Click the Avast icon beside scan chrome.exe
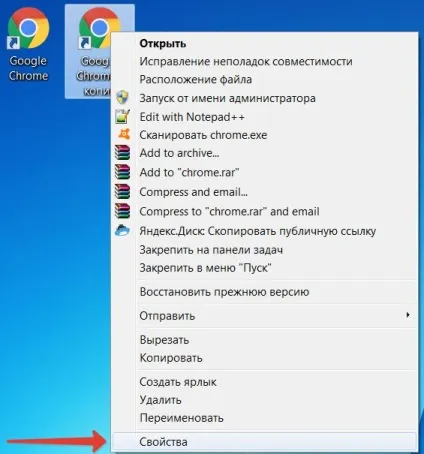The width and height of the screenshot is (424, 454). pos(124,134)
